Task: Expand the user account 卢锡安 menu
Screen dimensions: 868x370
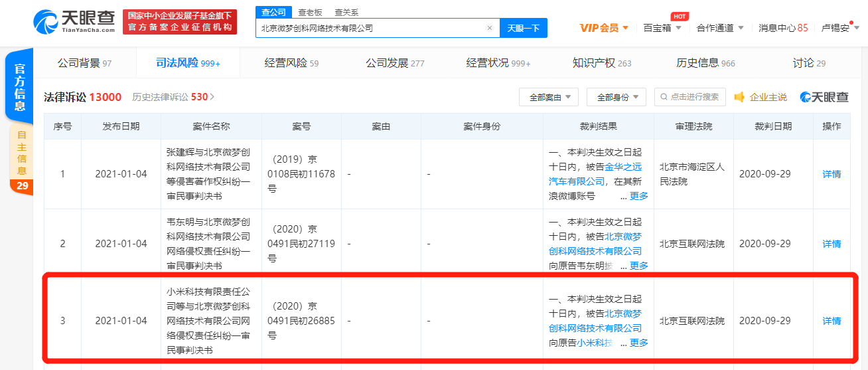Action: point(840,28)
